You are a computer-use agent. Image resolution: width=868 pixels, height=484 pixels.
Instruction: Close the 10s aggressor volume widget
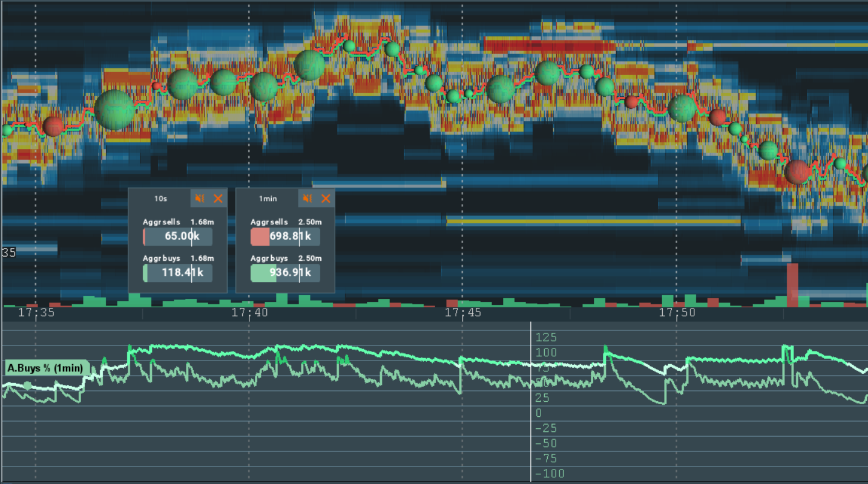point(218,198)
